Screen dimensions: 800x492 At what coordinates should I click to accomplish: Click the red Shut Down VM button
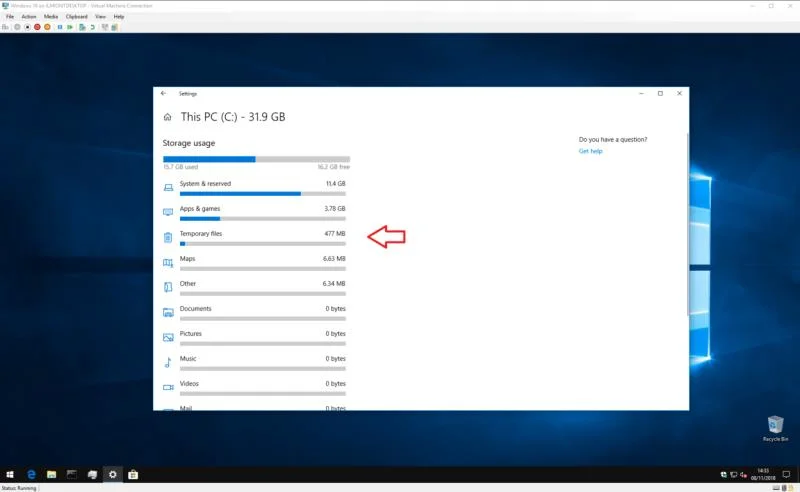[x=37, y=27]
